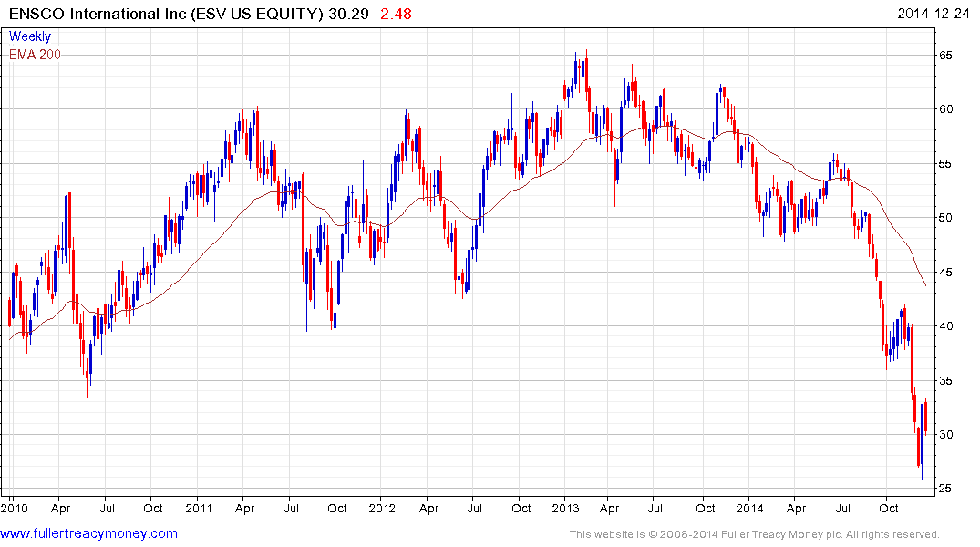Click the Oct label after 2014

tap(889, 508)
